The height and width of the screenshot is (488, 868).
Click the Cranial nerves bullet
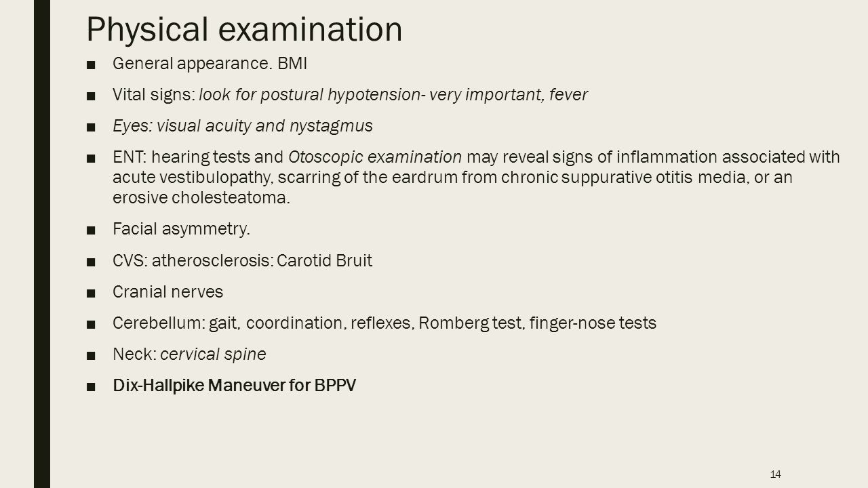coord(168,292)
